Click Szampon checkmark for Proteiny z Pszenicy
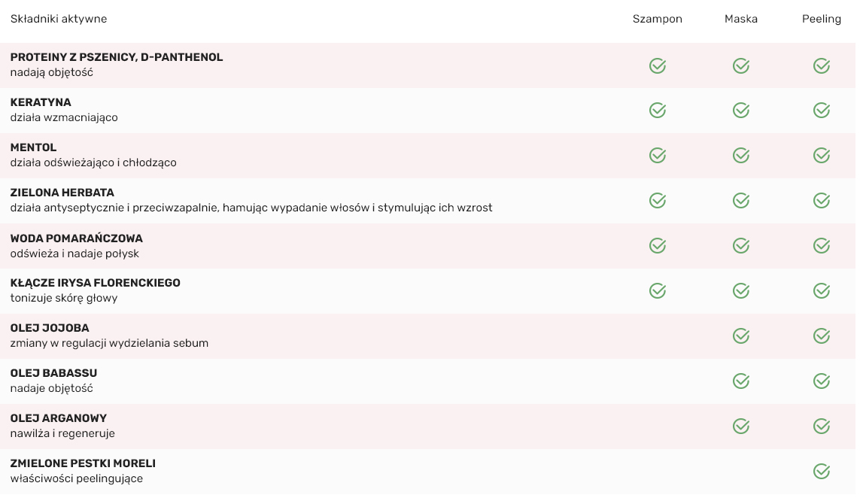The width and height of the screenshot is (860, 504). (x=658, y=65)
